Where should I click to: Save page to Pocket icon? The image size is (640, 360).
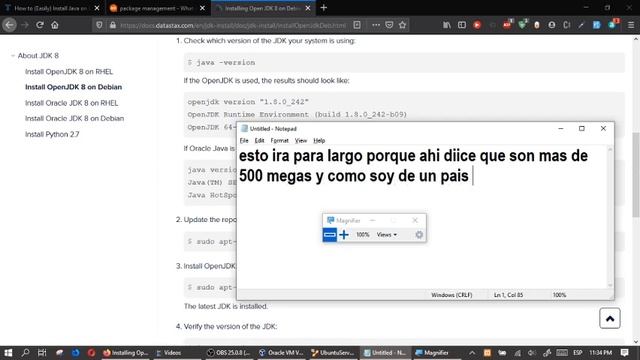[x=389, y=25]
